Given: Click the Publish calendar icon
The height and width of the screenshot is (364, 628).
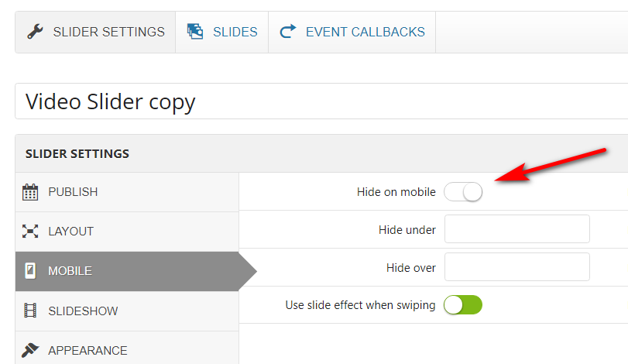Looking at the screenshot, I should click(30, 192).
